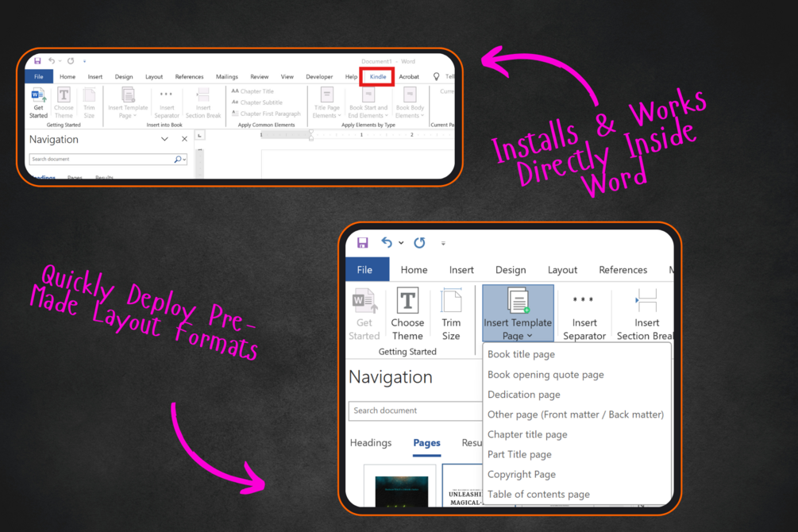Click Save icon in the template-menu Word window

pos(362,242)
